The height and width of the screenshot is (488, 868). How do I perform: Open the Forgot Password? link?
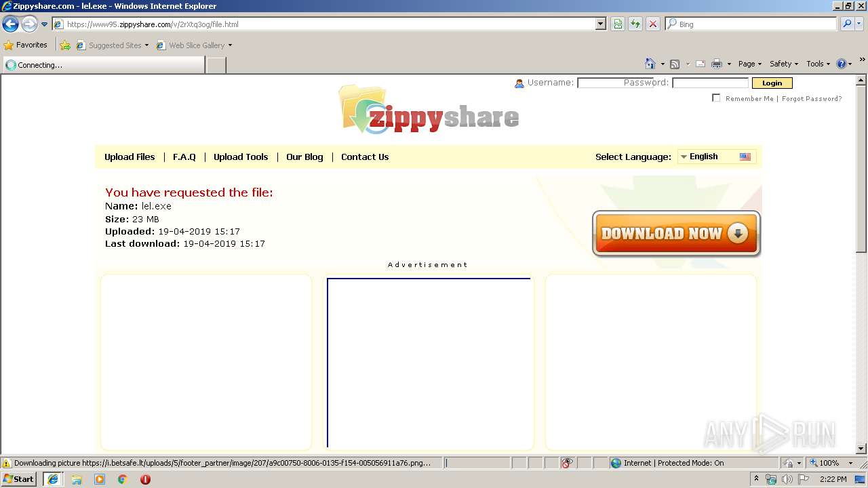tap(812, 99)
